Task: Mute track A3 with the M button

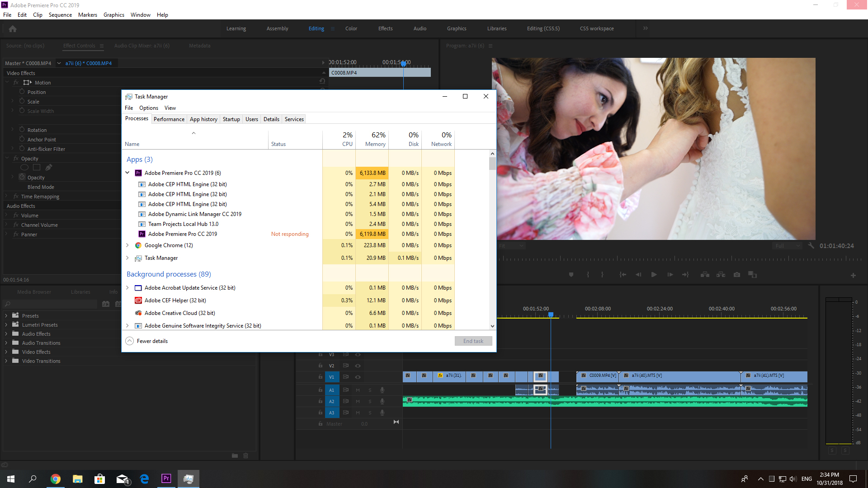Action: coord(358,413)
